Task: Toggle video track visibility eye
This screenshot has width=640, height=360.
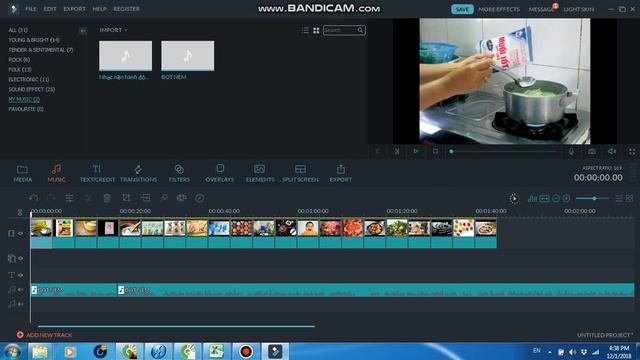Action: (x=20, y=233)
